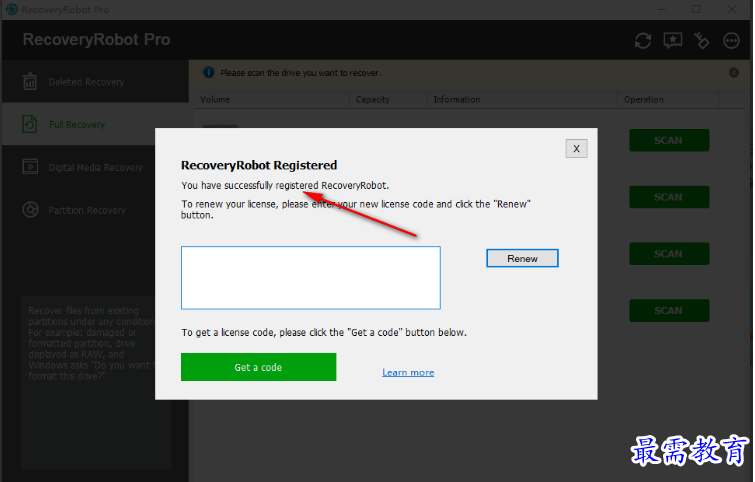Click the Volume column header
The height and width of the screenshot is (482, 755).
[x=272, y=99]
